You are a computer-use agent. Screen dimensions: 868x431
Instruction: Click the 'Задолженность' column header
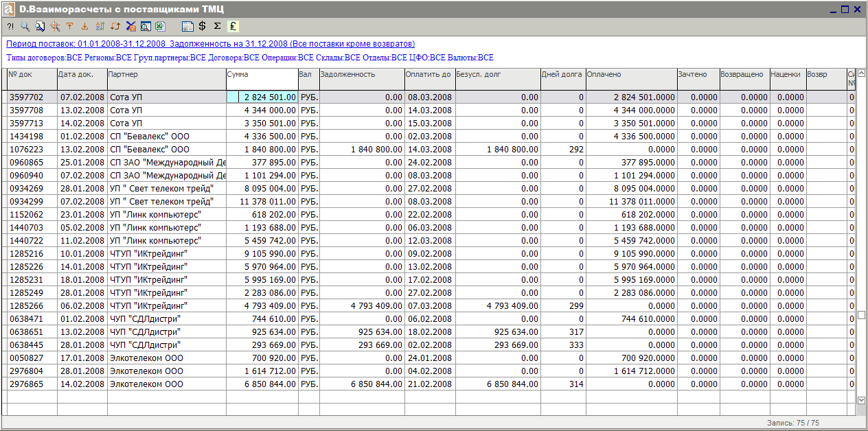pos(362,79)
